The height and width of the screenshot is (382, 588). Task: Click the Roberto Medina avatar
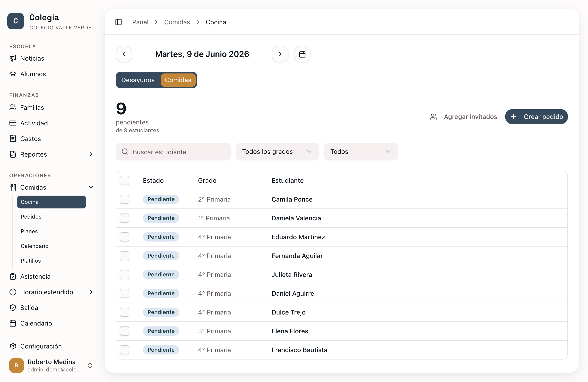tap(17, 365)
